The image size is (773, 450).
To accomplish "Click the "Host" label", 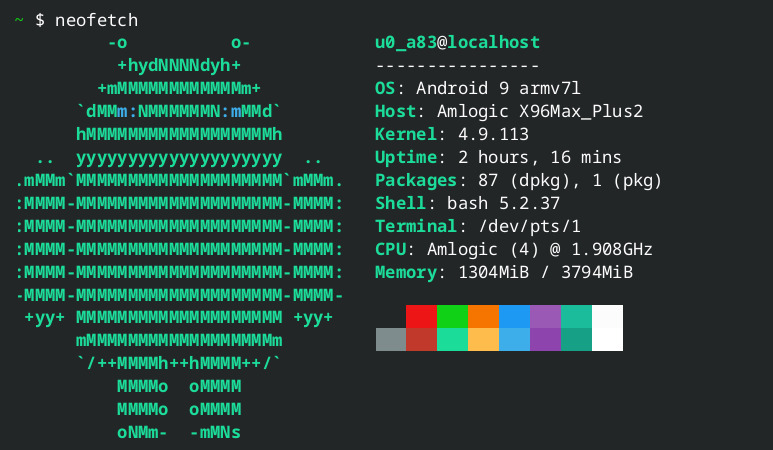I will [395, 111].
